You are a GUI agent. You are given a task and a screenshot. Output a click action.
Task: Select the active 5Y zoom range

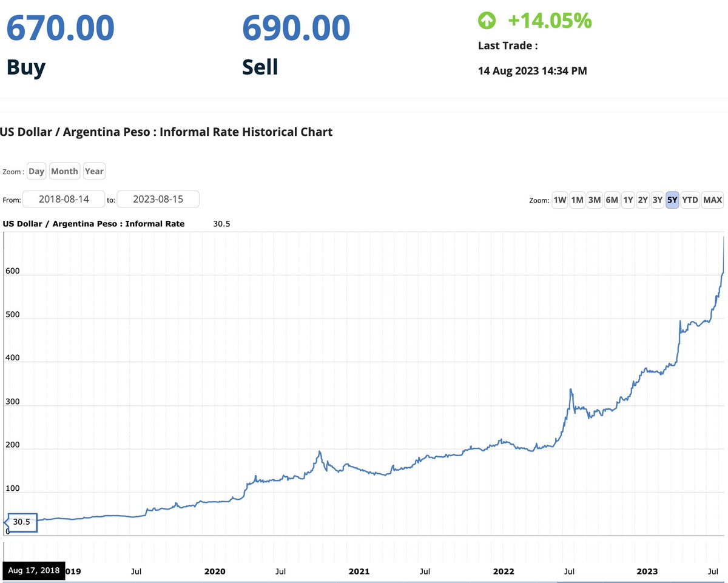672,200
